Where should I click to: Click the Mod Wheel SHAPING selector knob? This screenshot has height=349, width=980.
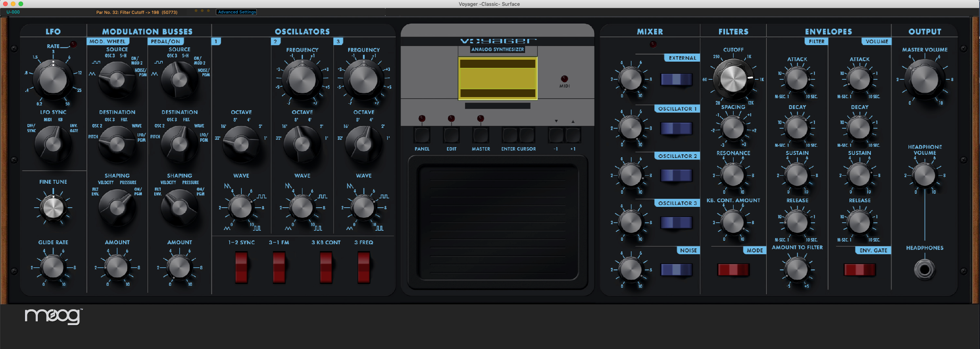click(117, 208)
